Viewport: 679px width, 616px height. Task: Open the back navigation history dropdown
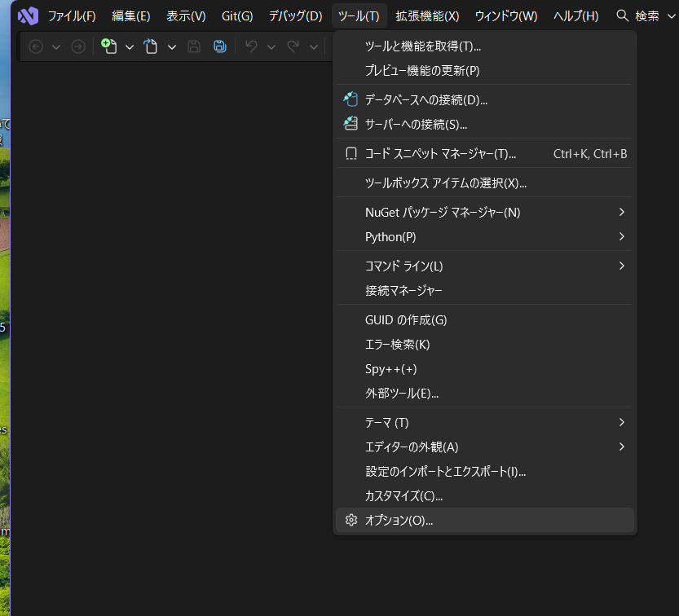point(56,46)
